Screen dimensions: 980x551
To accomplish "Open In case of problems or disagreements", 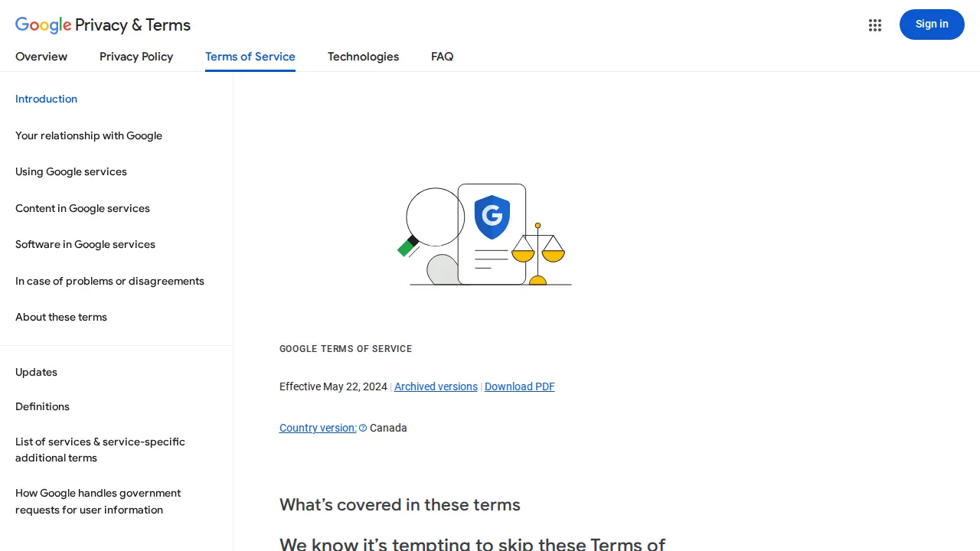I will [109, 281].
